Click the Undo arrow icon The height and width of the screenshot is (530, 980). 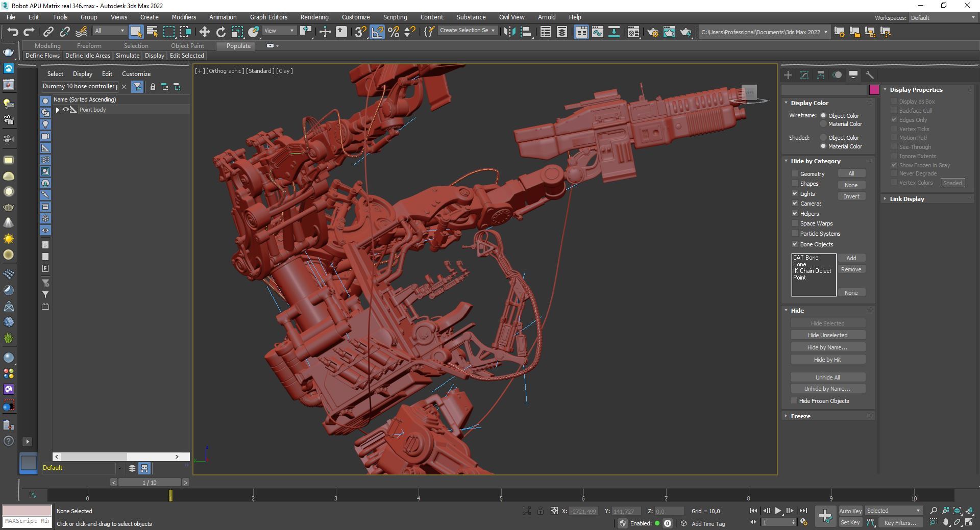pyautogui.click(x=12, y=32)
